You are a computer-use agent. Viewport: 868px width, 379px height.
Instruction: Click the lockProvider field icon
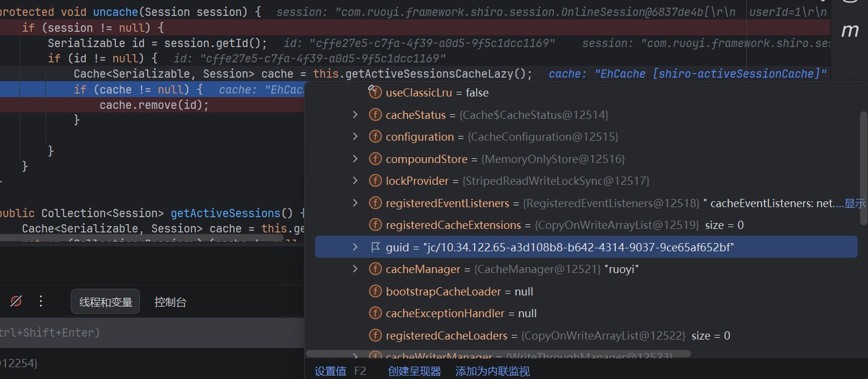point(375,181)
